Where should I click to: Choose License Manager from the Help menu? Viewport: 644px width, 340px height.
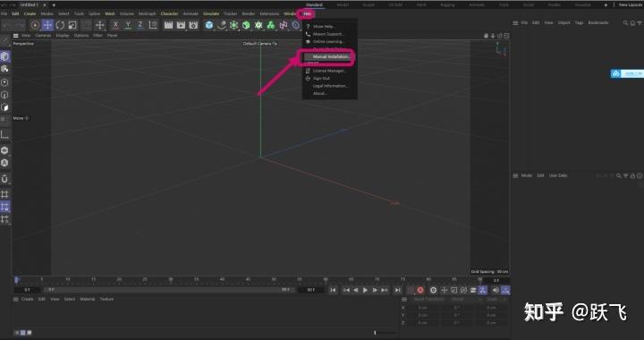point(329,71)
